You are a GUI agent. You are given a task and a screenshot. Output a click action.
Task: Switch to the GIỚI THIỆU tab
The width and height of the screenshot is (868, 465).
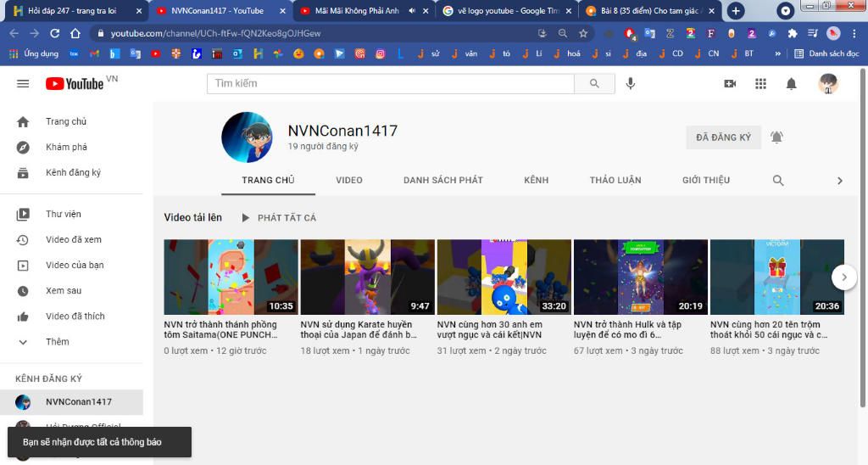pos(706,180)
